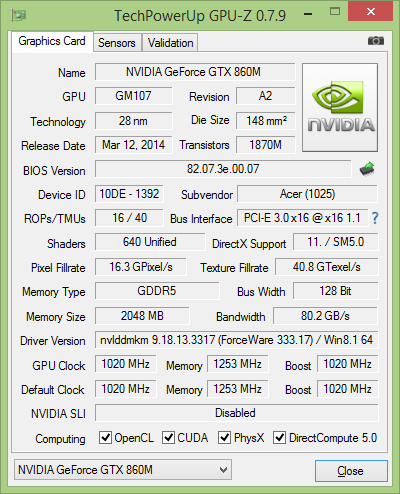Toggle the PhysX checkbox

coord(224,437)
